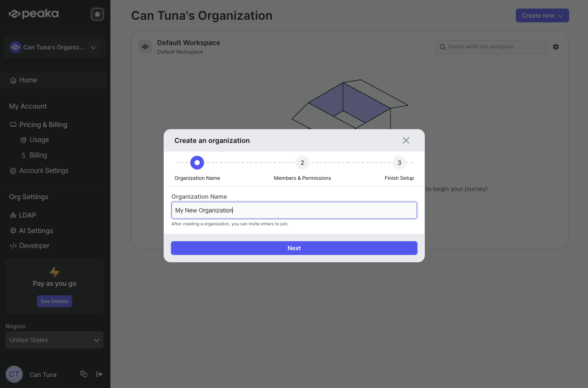Viewport: 588px width, 388px height.
Task: Open the notifications bell
Action: [97, 14]
